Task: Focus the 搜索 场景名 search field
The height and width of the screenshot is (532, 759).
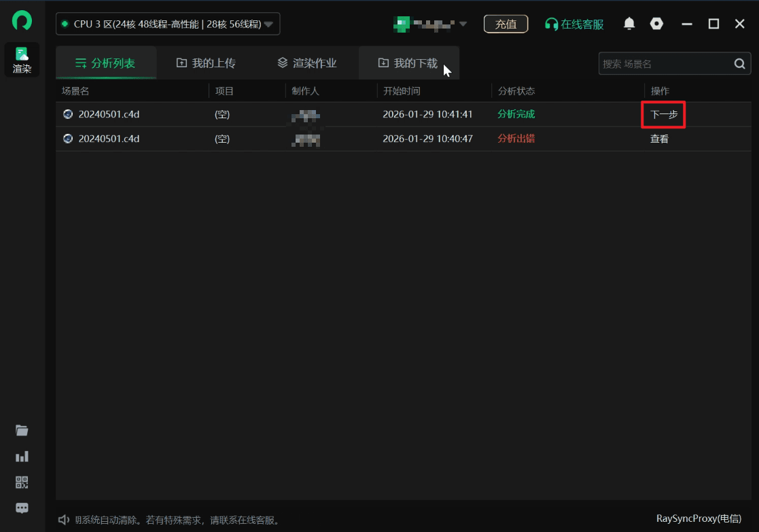Action: tap(663, 64)
